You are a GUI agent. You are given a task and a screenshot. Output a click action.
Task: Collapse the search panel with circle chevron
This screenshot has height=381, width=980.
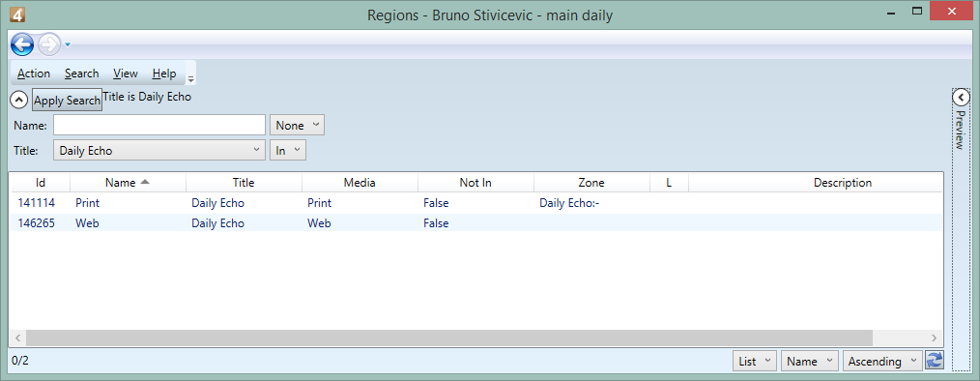pos(19,100)
